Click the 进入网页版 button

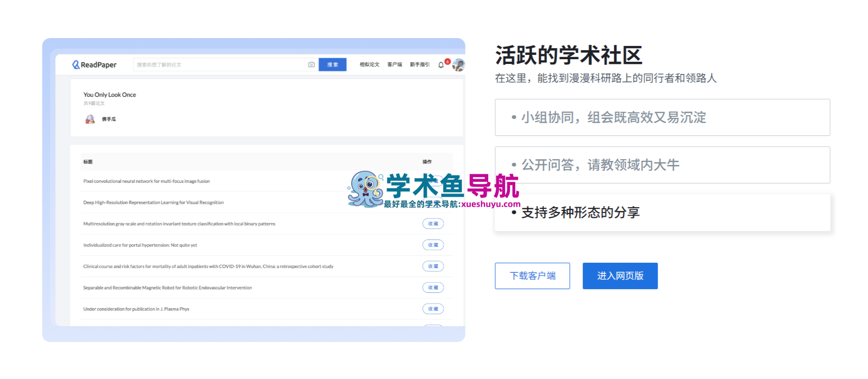click(x=620, y=276)
